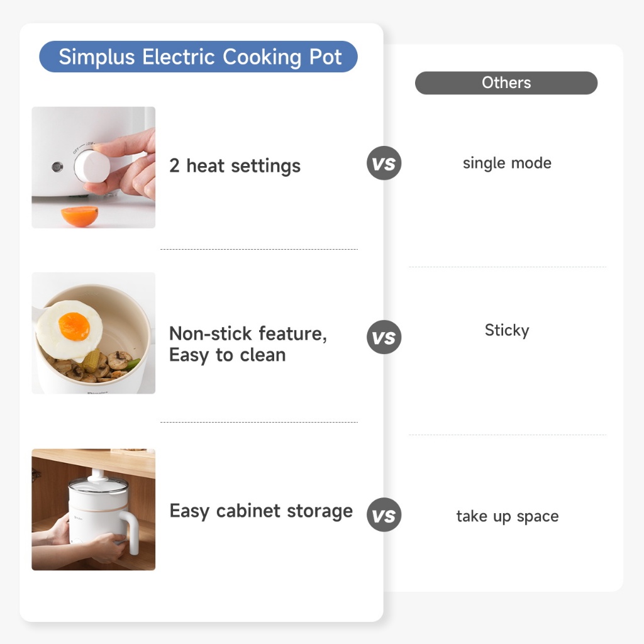
Task: Click the indicator light left of the knob
Action: [57, 167]
